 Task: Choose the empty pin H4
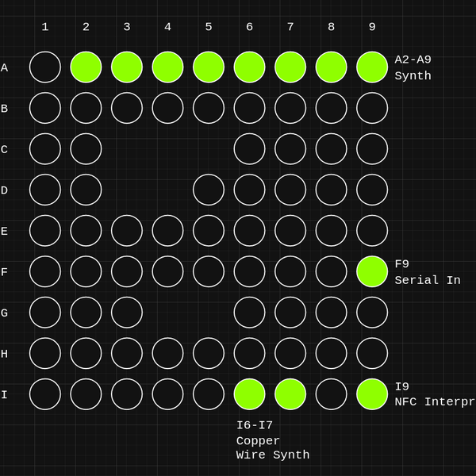(x=167, y=353)
